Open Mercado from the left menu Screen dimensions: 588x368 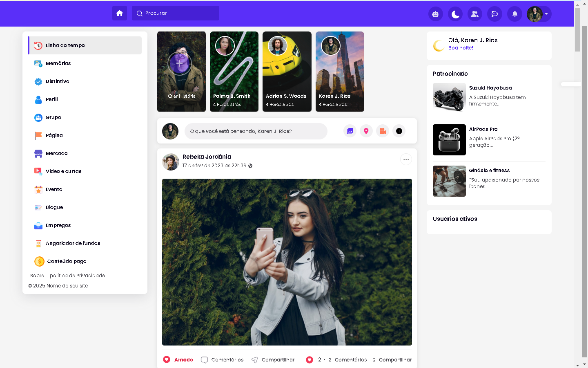click(56, 153)
